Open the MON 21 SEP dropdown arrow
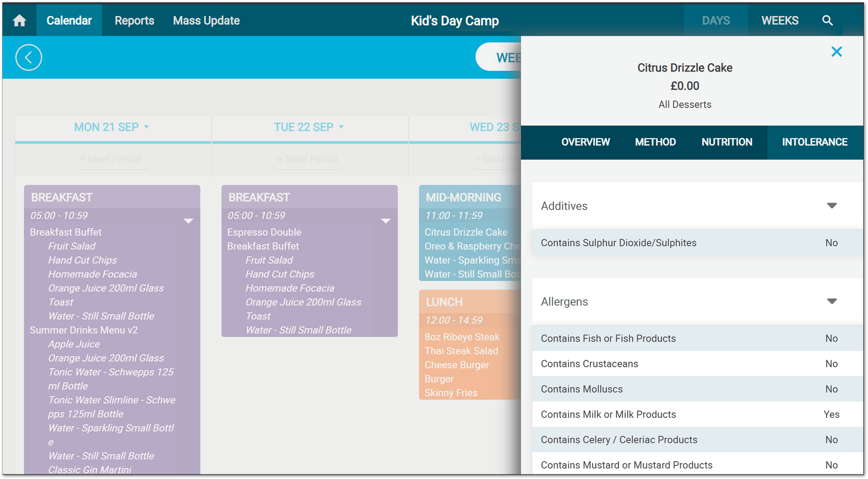This screenshot has height=479, width=868. [146, 127]
